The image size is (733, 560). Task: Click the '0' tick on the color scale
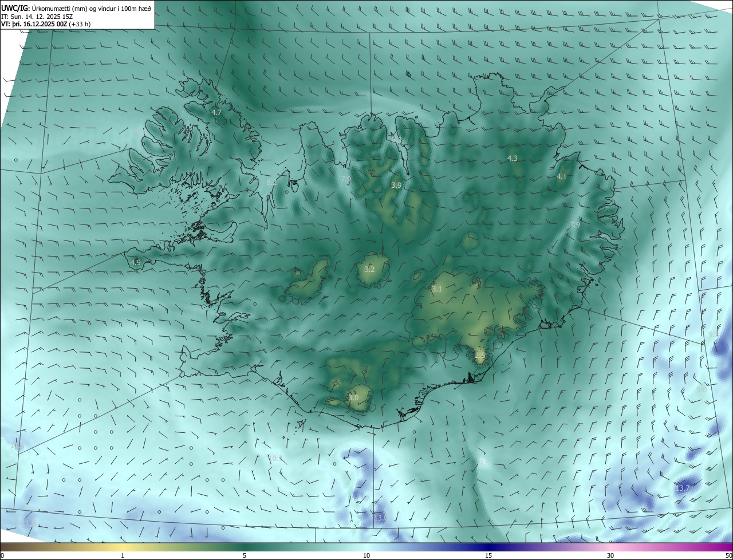click(2, 555)
